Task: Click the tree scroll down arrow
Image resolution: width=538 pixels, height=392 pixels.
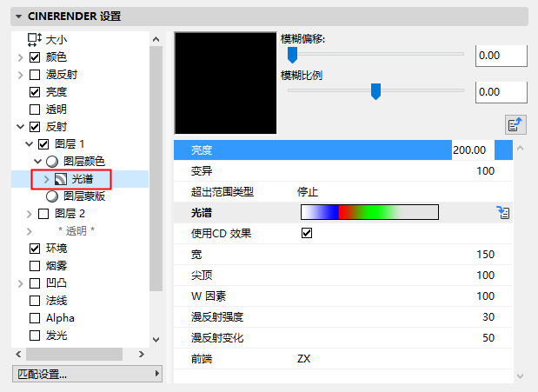Action: (x=156, y=340)
